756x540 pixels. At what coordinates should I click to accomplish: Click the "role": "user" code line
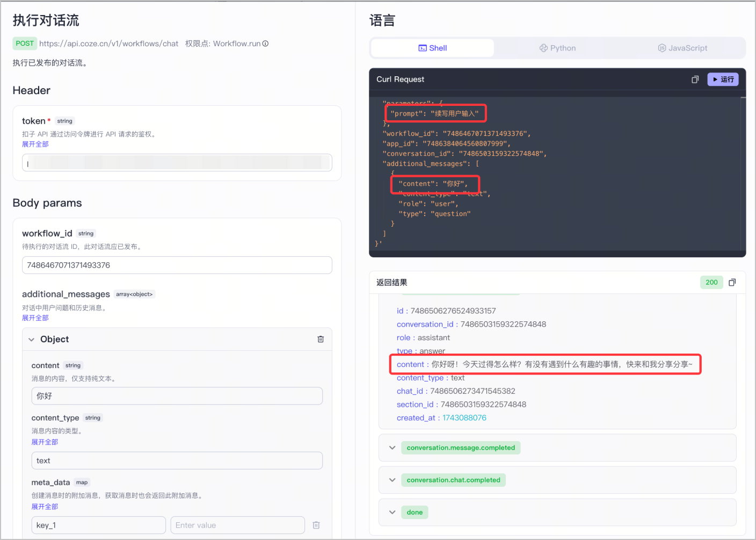pyautogui.click(x=428, y=204)
